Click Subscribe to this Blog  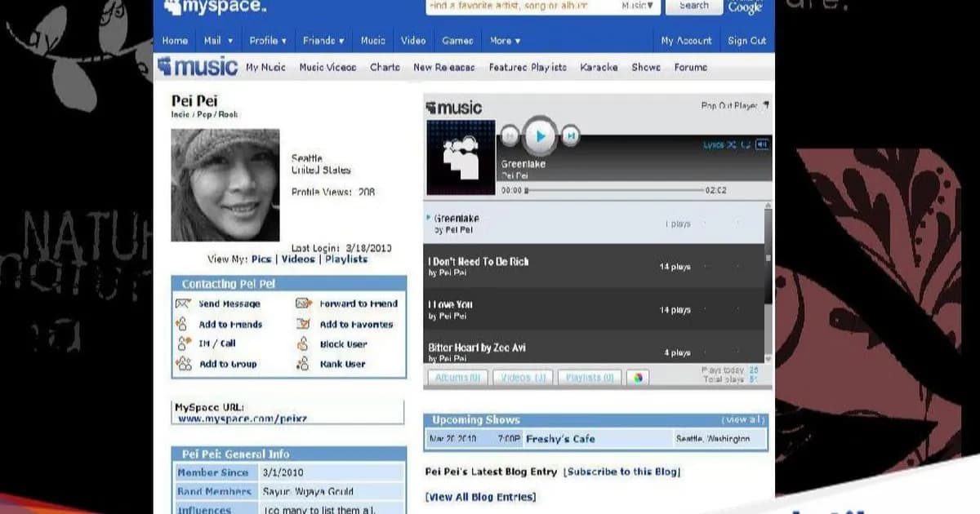622,472
